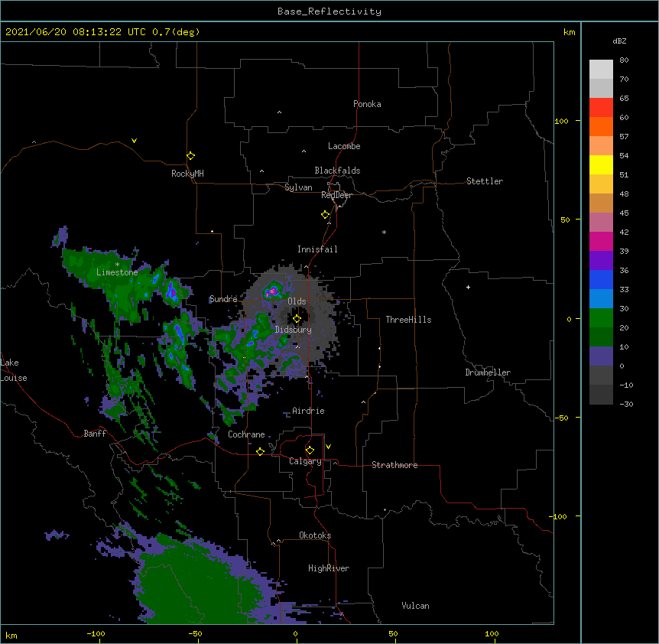
Task: Click the Calgary city label
Action: pyautogui.click(x=305, y=461)
